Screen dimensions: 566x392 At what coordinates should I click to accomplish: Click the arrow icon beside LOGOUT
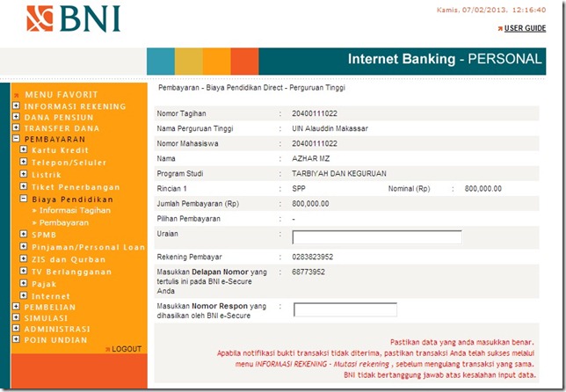point(107,350)
